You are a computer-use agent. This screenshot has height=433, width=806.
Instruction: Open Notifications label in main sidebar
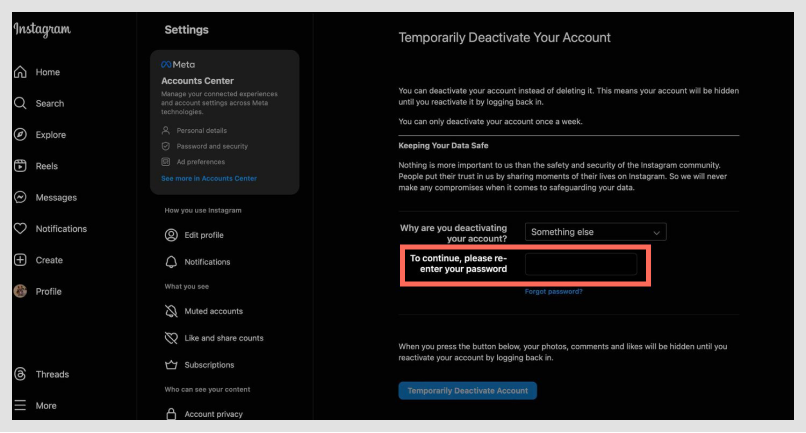coord(61,229)
